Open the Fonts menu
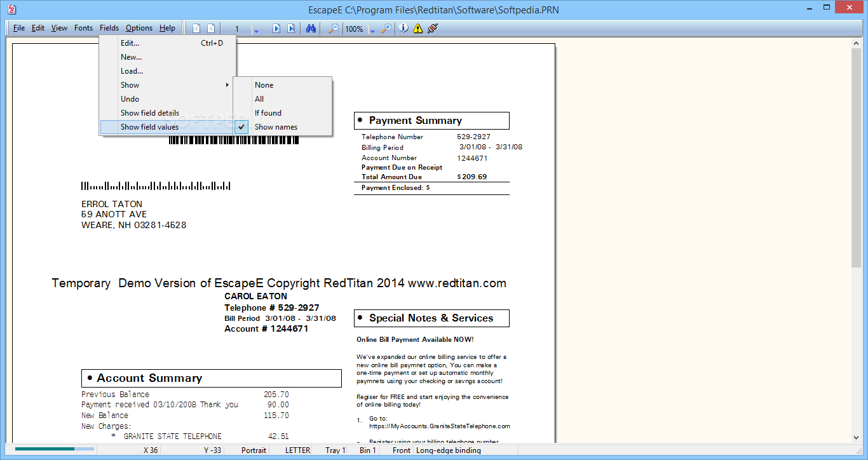This screenshot has width=868, height=460. click(83, 28)
